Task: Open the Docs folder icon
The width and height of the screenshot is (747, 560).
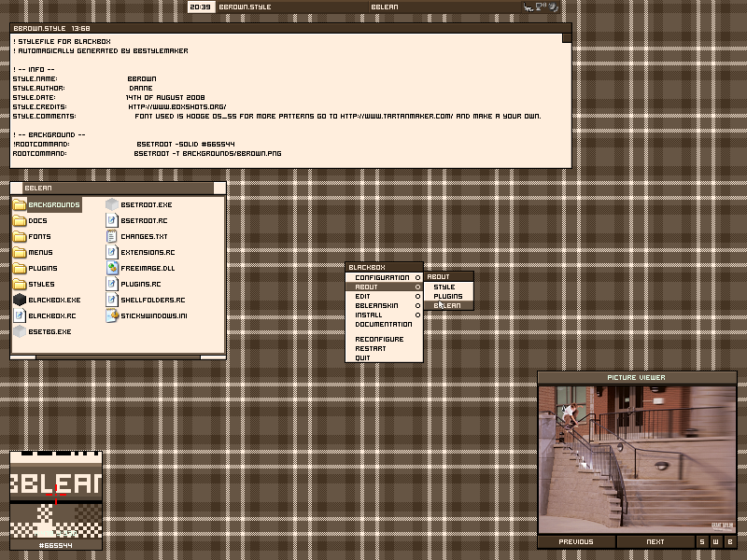Action: 20,220
